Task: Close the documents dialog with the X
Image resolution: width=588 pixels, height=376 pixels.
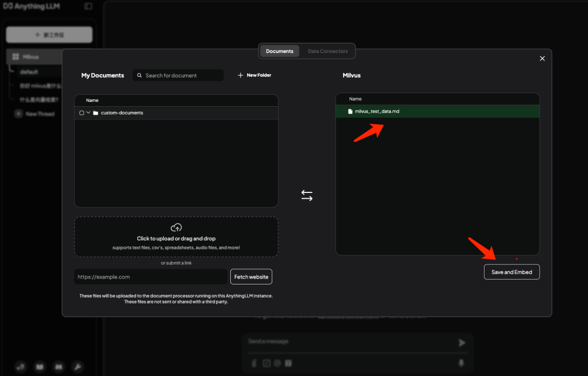Action: pyautogui.click(x=542, y=58)
